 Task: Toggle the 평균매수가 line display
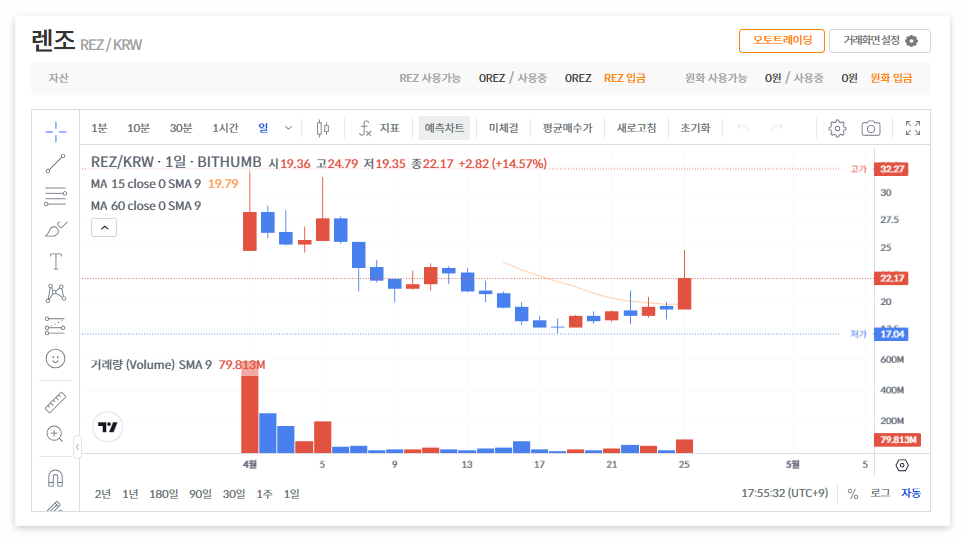(x=567, y=128)
